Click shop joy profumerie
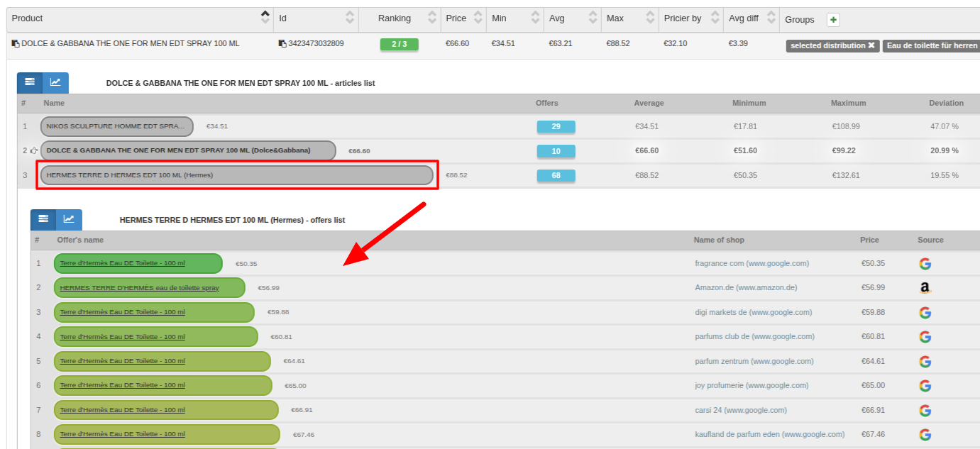Screen dimensions: 980x449 pos(751,385)
